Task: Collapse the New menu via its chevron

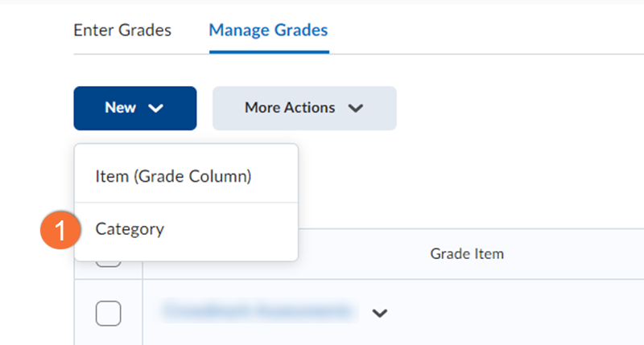Action: 156,109
